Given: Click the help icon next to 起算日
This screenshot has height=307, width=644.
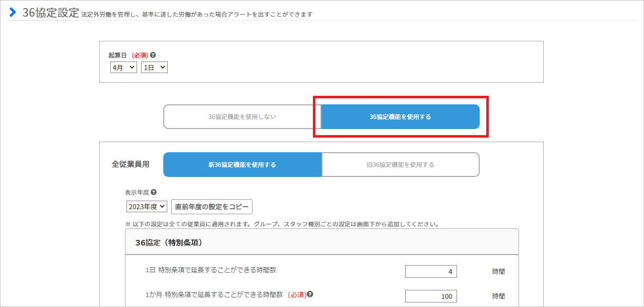Looking at the screenshot, I should [x=153, y=55].
